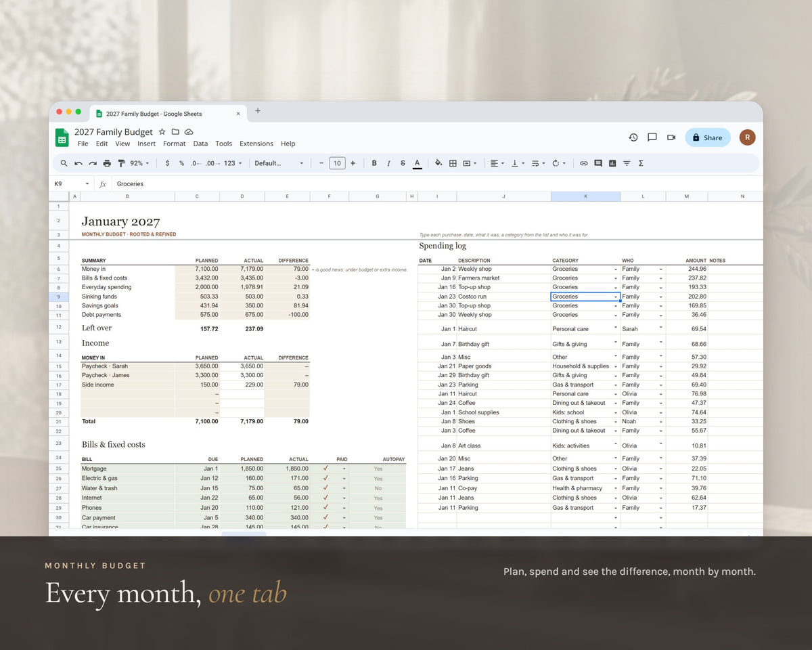Start a Meet video call
The height and width of the screenshot is (650, 812).
pyautogui.click(x=671, y=137)
